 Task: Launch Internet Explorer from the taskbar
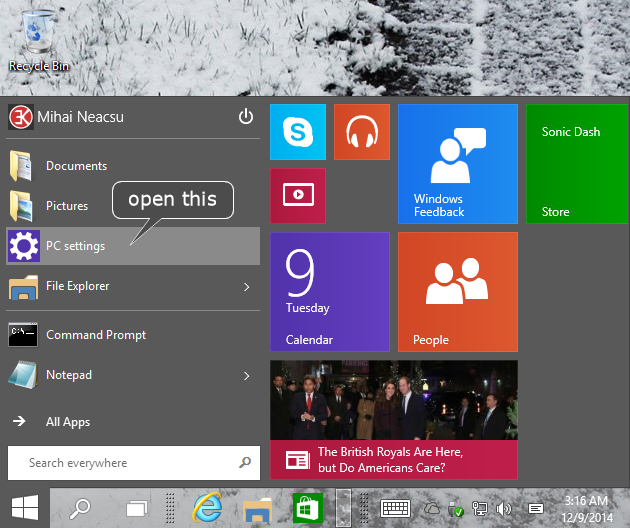207,508
